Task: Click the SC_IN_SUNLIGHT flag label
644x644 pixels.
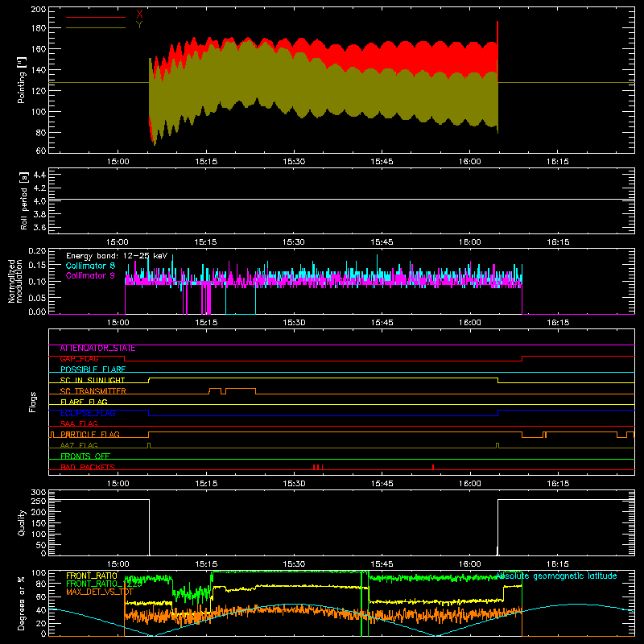Action: [x=93, y=380]
